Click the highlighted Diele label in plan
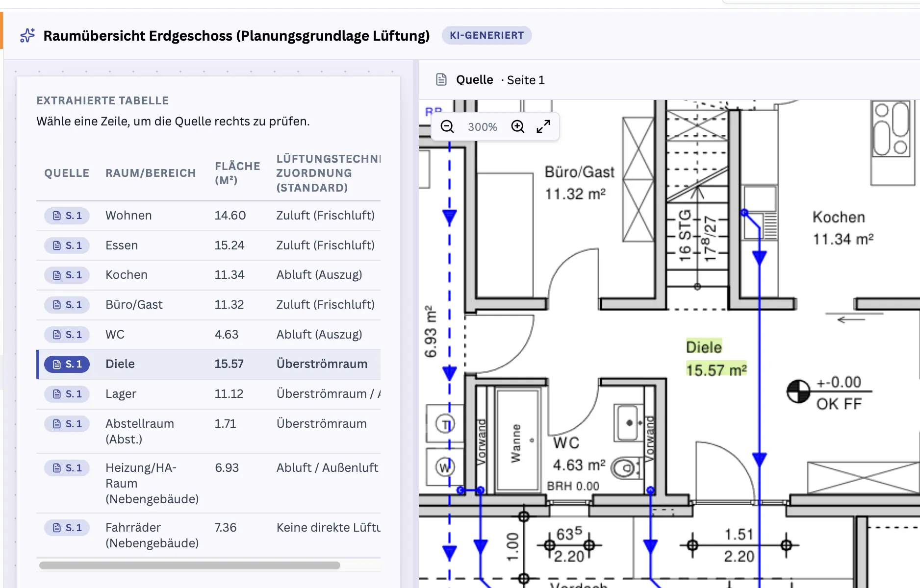Screen dimensions: 920x588 (x=704, y=347)
